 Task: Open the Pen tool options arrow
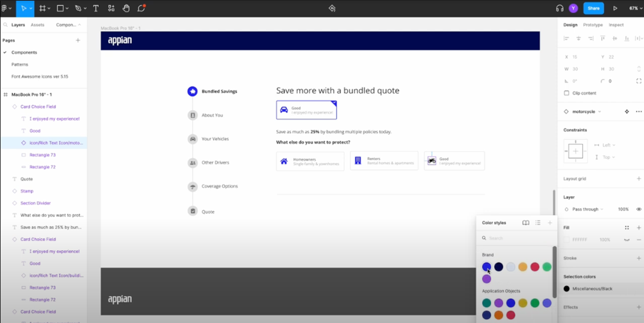tap(85, 9)
